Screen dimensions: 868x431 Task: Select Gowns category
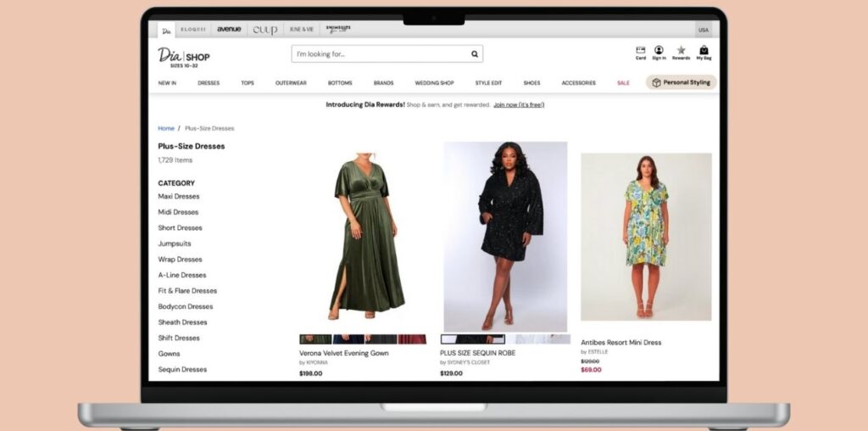click(169, 354)
